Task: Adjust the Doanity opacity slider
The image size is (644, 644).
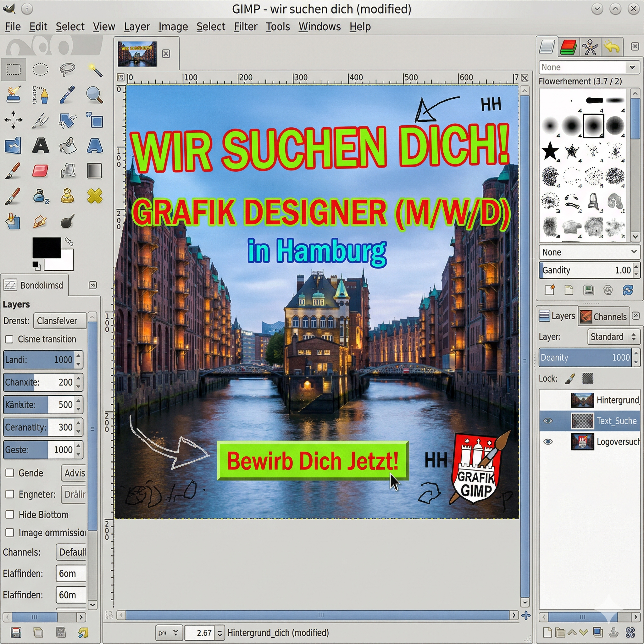Action: (x=585, y=358)
